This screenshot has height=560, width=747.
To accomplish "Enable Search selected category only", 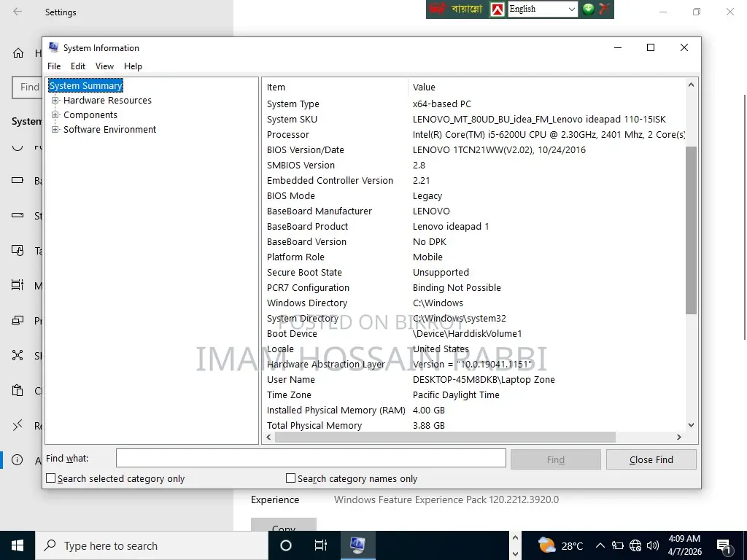I will pos(50,478).
